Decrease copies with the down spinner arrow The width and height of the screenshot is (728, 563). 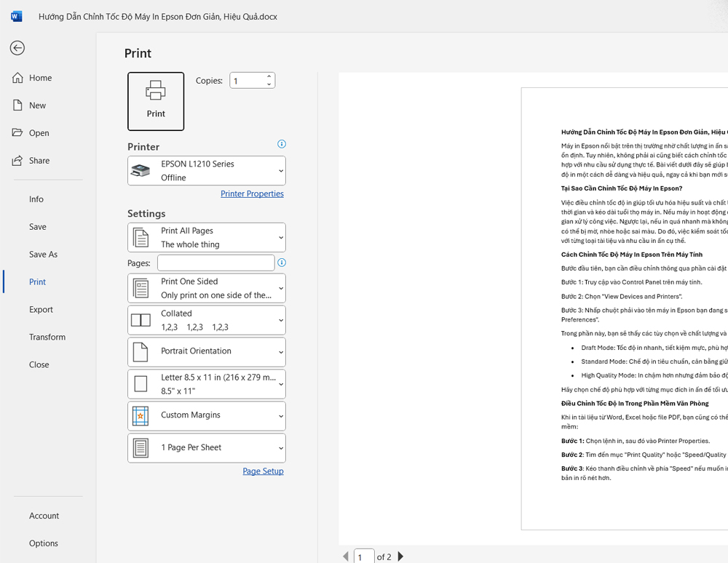coord(269,84)
